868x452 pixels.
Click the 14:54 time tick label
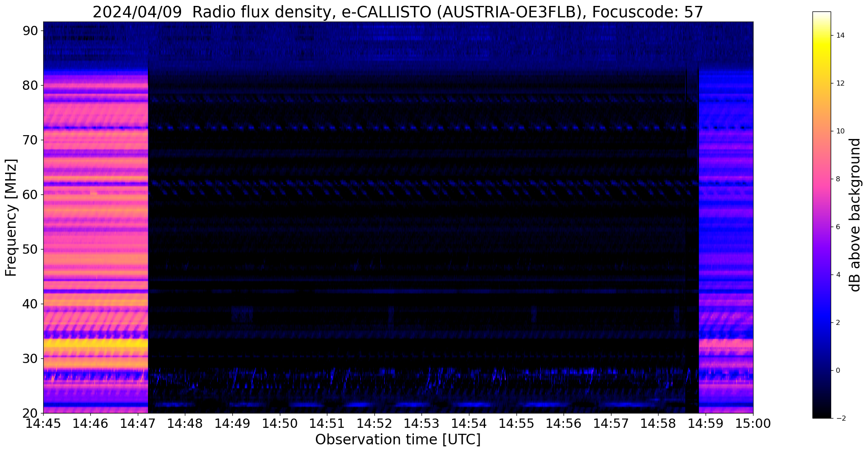(469, 423)
